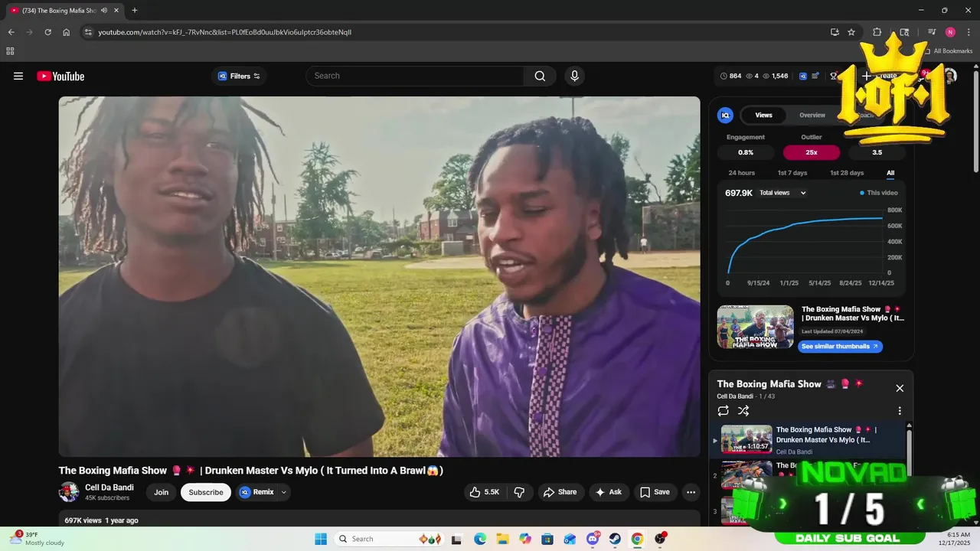The width and height of the screenshot is (980, 551).
Task: Open Steam from the taskbar
Action: click(615, 539)
